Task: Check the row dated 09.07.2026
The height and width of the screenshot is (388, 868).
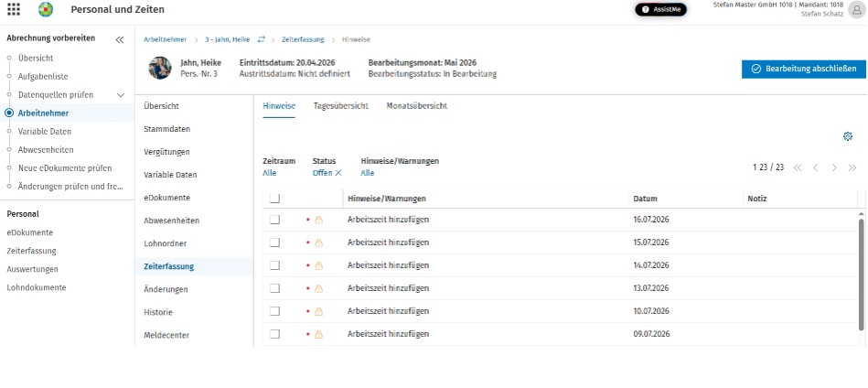Action: 274,334
